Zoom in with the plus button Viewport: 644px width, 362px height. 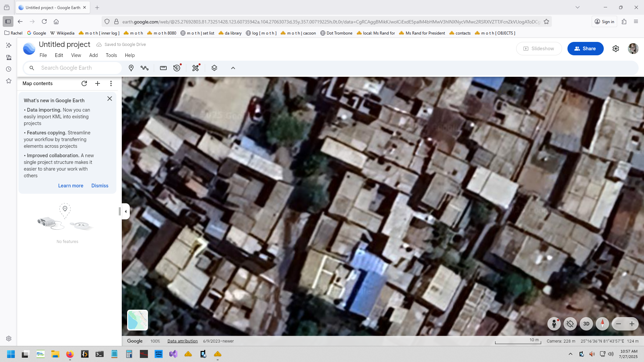tap(632, 324)
